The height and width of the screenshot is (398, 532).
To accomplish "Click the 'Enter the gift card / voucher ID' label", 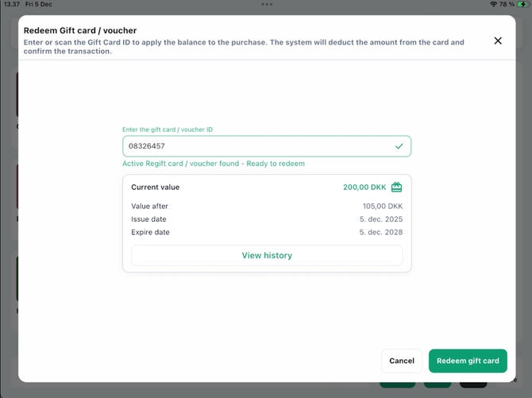I will 167,129.
